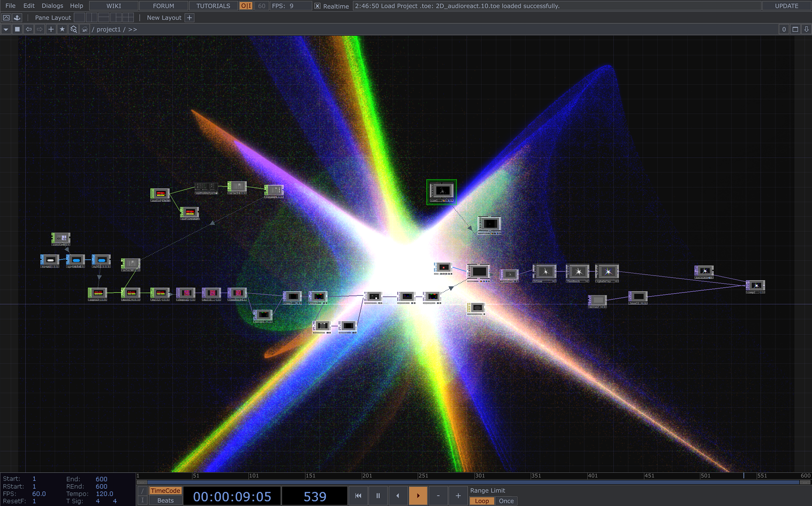Screen dimensions: 812x506
Task: Click the timeline range slider bar
Action: [473, 482]
